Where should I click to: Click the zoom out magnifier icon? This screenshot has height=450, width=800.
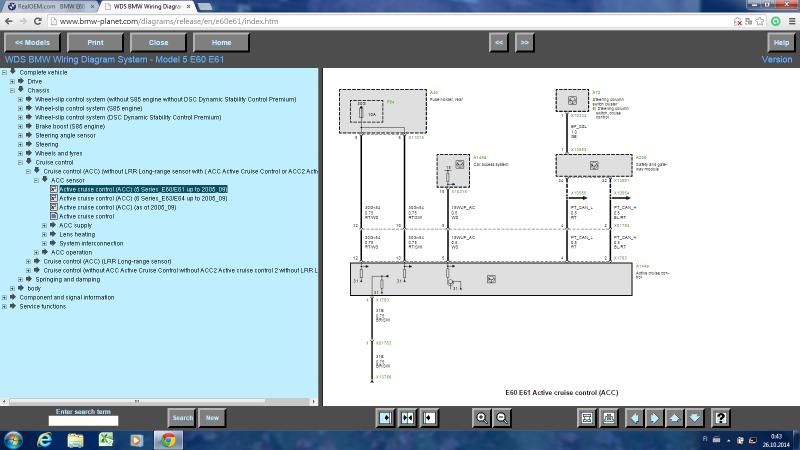coord(503,417)
